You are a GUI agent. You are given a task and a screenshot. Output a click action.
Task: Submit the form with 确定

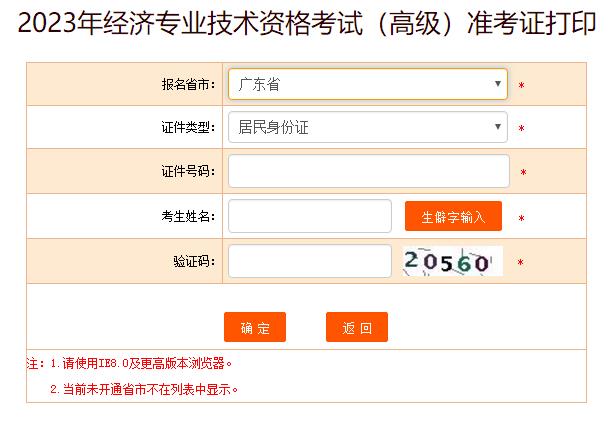(x=255, y=327)
